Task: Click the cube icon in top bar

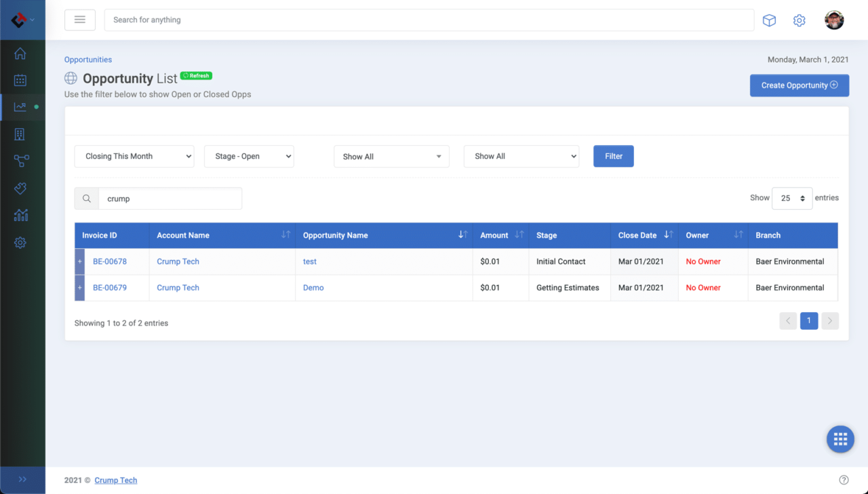Action: 769,20
